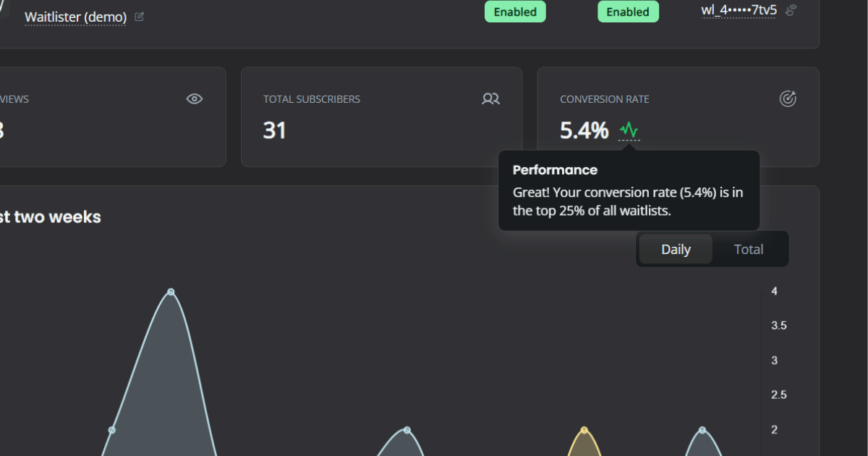Click the 5.4% conversion rate value
This screenshot has height=456, width=868.
coord(583,130)
